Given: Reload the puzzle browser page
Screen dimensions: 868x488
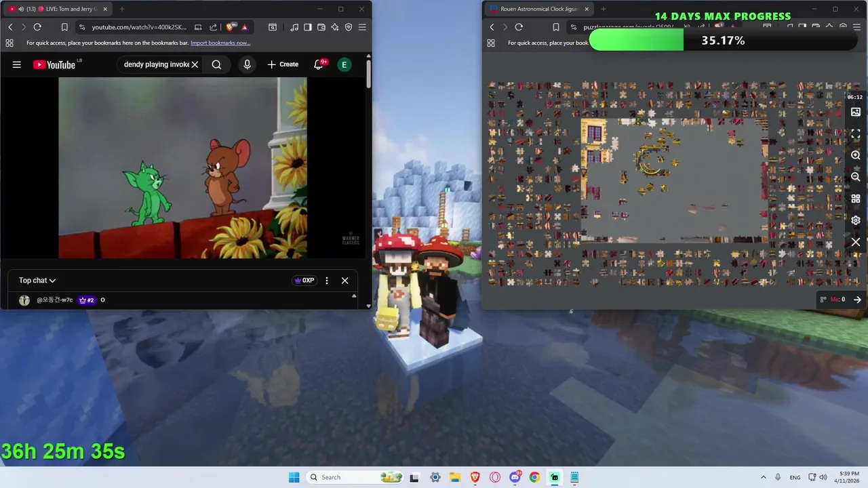Looking at the screenshot, I should pyautogui.click(x=519, y=27).
